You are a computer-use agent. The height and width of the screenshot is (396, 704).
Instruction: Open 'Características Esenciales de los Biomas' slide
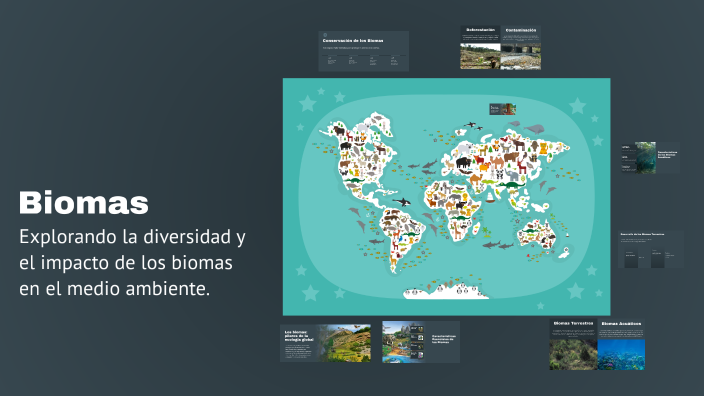pos(421,342)
